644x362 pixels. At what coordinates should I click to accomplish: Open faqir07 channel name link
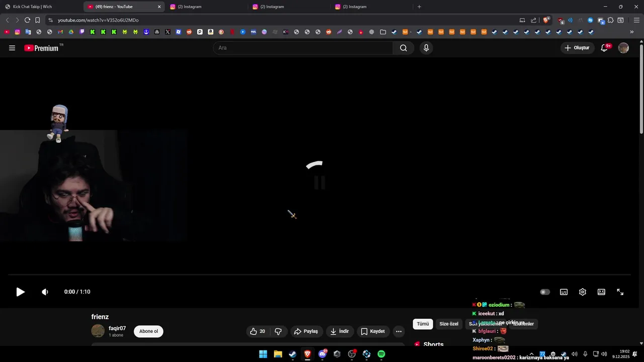(x=117, y=328)
